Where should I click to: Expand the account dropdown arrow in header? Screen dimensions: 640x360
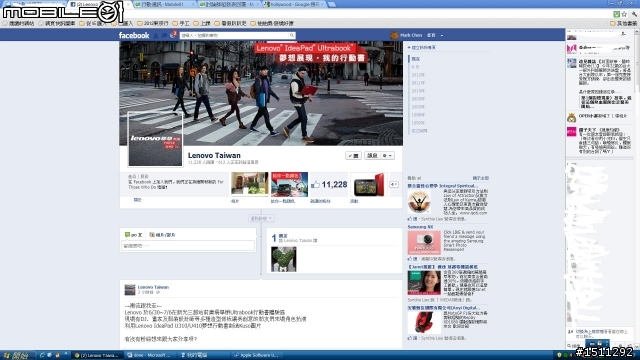[442, 36]
